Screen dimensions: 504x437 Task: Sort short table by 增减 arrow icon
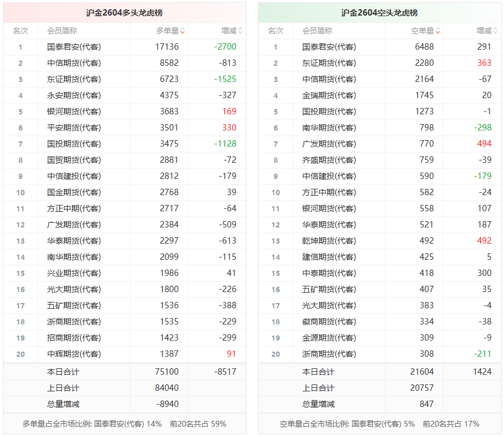point(495,31)
